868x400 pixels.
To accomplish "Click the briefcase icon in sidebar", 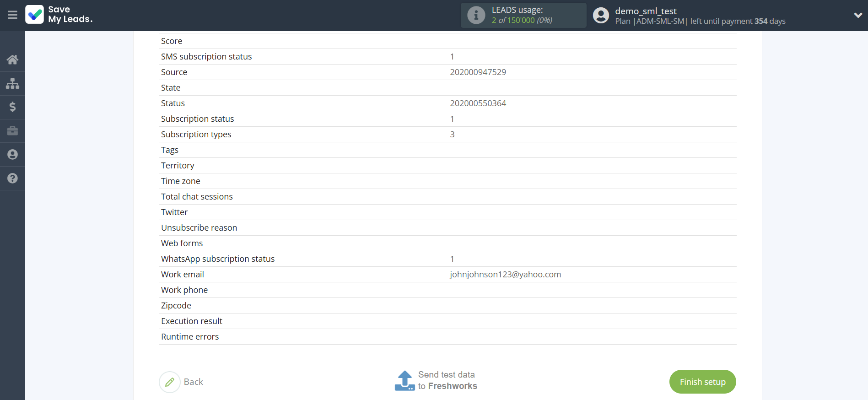I will click(x=12, y=131).
